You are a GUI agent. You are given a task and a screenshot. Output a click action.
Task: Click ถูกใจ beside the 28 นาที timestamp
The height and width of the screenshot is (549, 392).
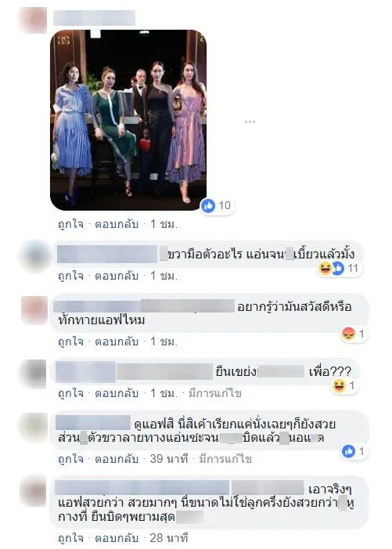point(70,537)
